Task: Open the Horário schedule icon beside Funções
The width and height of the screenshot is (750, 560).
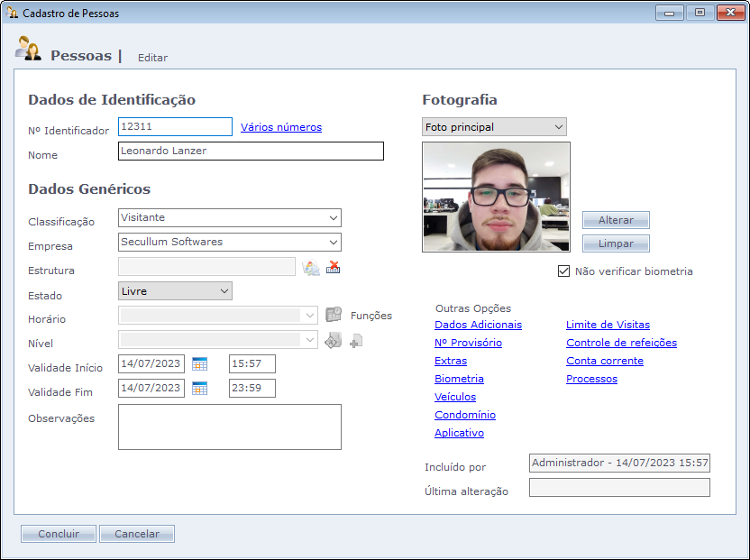Action: tap(334, 315)
